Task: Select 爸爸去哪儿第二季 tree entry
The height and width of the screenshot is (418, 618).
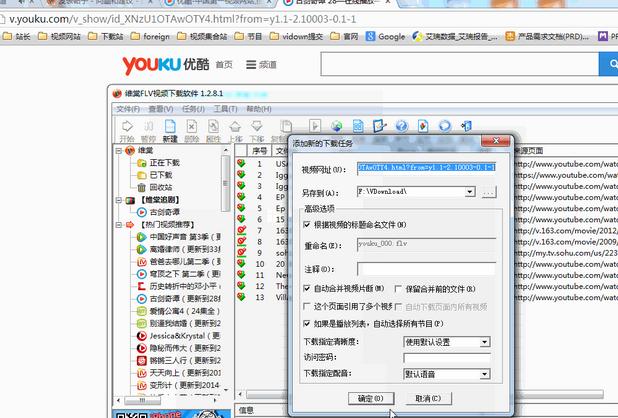Action: click(185, 262)
